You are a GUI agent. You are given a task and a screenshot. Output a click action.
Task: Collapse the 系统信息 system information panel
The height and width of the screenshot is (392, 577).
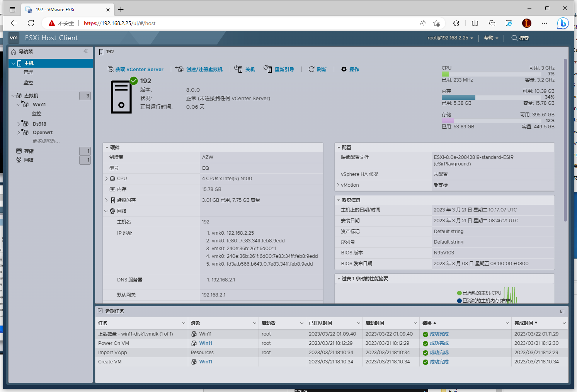click(x=339, y=200)
